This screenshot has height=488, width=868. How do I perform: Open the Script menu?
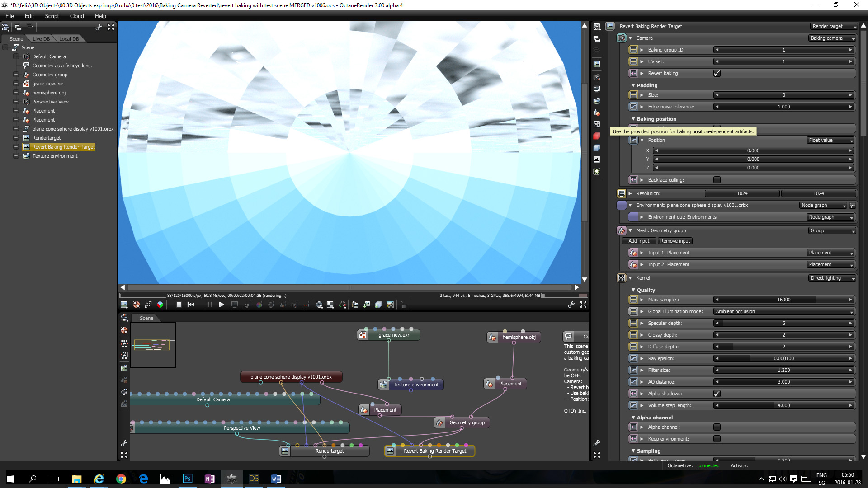coord(52,16)
